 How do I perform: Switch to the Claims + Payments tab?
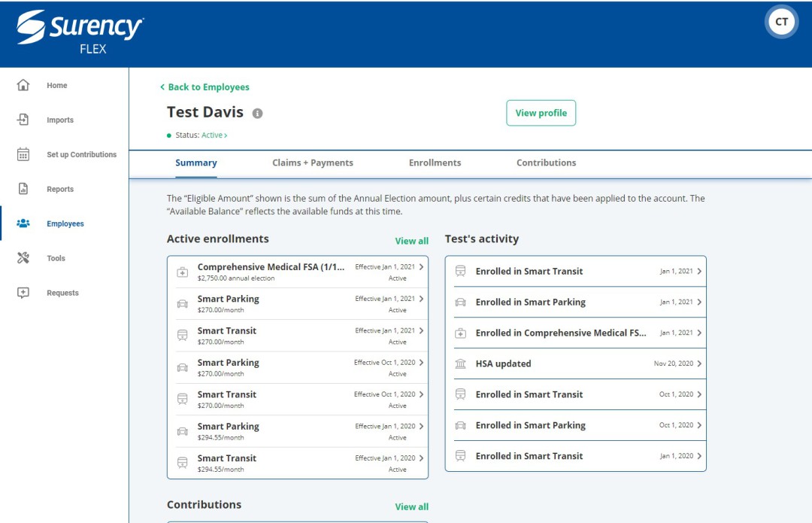[x=313, y=163]
